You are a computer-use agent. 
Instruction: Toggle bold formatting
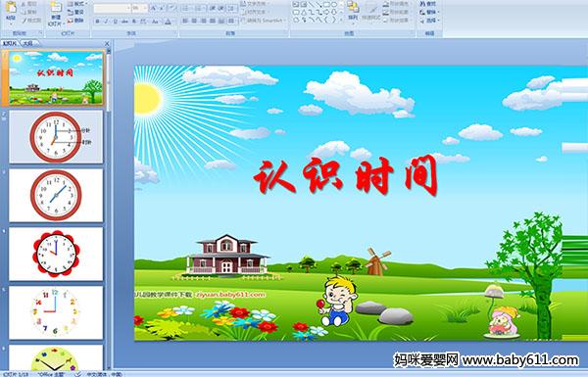point(97,22)
